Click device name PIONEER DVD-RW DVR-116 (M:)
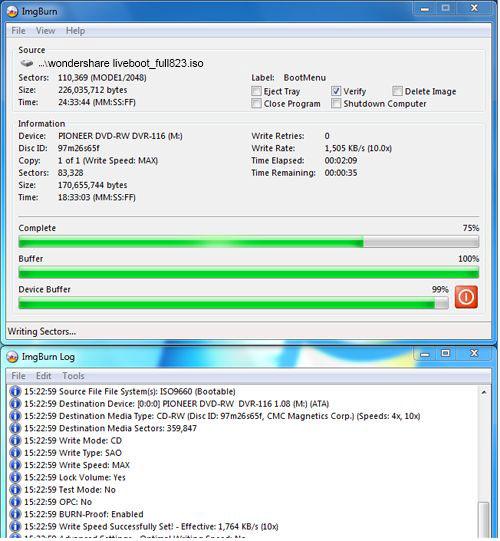Screen dimensions: 500x541 120,136
